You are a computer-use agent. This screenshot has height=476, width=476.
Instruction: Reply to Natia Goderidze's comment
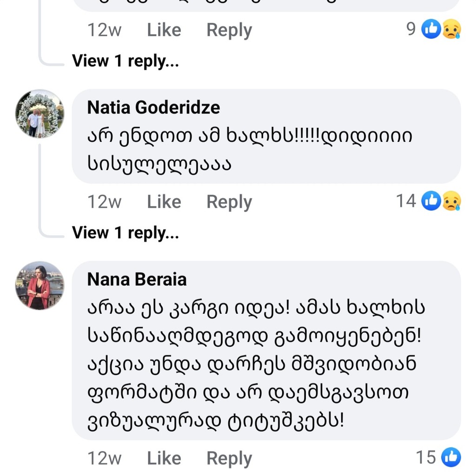click(229, 202)
